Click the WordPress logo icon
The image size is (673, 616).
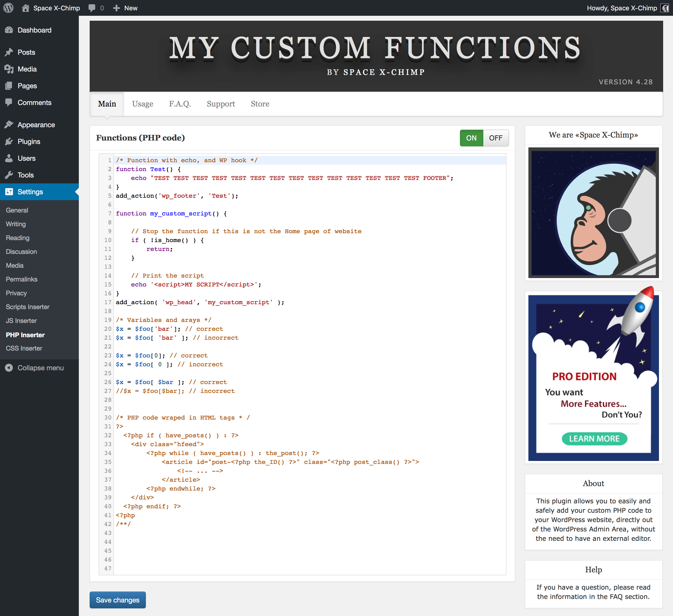[8, 8]
